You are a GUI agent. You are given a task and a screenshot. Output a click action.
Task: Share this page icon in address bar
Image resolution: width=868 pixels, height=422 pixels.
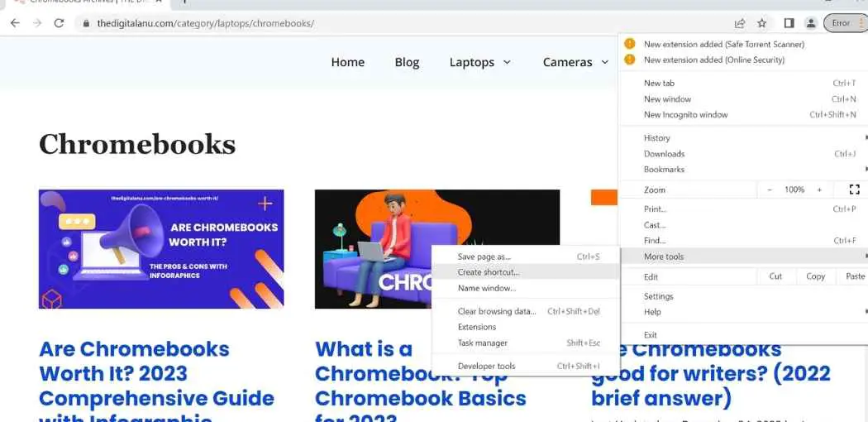(x=740, y=23)
